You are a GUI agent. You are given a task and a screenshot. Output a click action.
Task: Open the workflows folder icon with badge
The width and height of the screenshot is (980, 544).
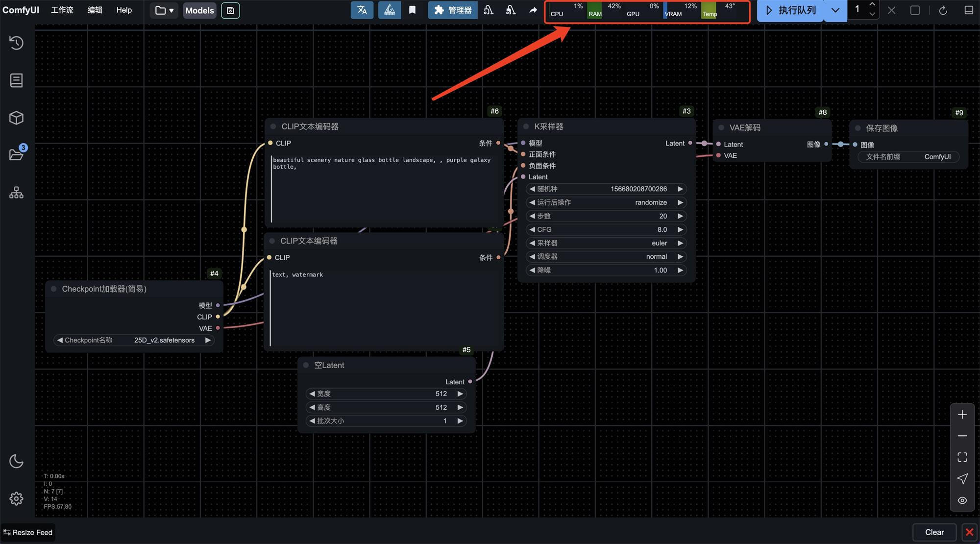[x=16, y=155]
